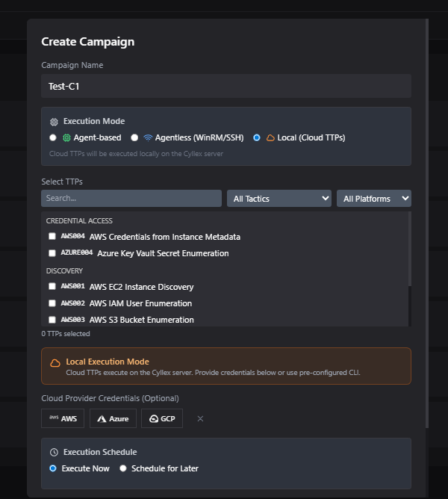Click the TTP list scrollbar
This screenshot has height=499, width=448.
click(x=410, y=249)
